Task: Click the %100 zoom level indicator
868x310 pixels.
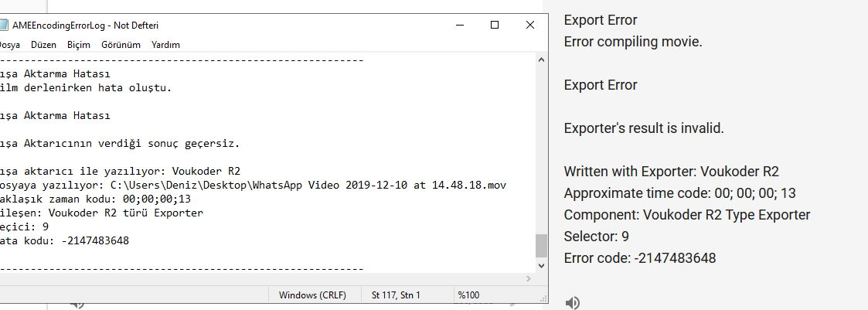Action: pos(469,295)
